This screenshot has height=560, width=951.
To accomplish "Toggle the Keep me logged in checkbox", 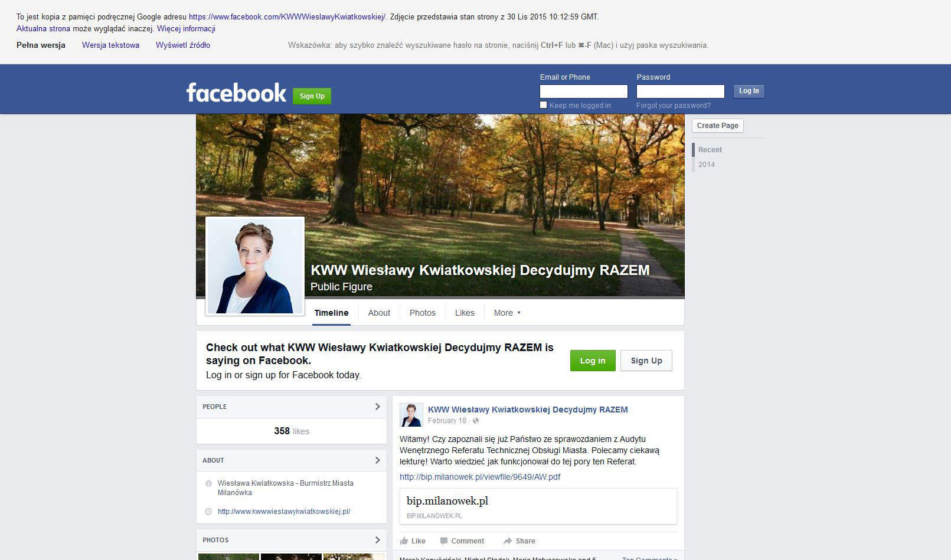I will point(544,105).
